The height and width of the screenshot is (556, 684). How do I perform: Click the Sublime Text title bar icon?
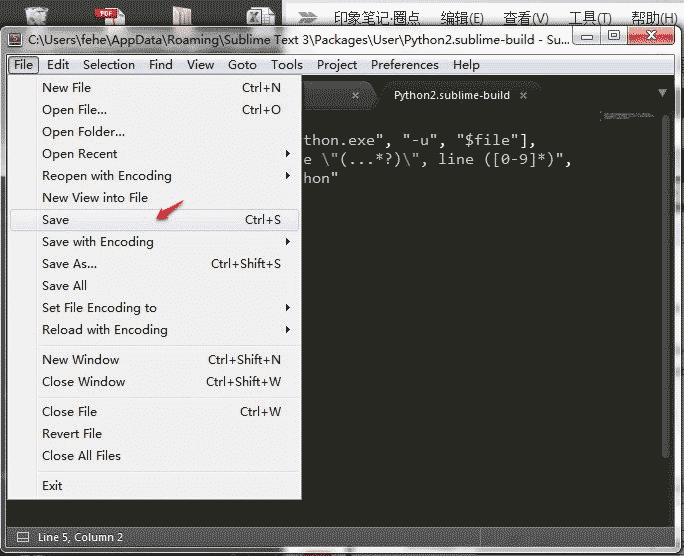pyautogui.click(x=15, y=39)
